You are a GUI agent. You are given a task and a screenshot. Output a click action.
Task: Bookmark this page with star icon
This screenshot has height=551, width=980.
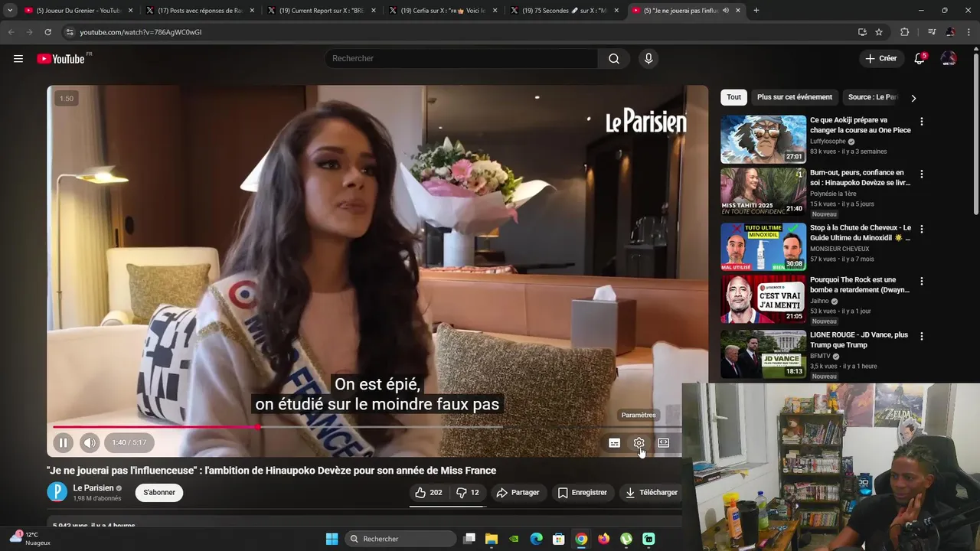pos(879,32)
